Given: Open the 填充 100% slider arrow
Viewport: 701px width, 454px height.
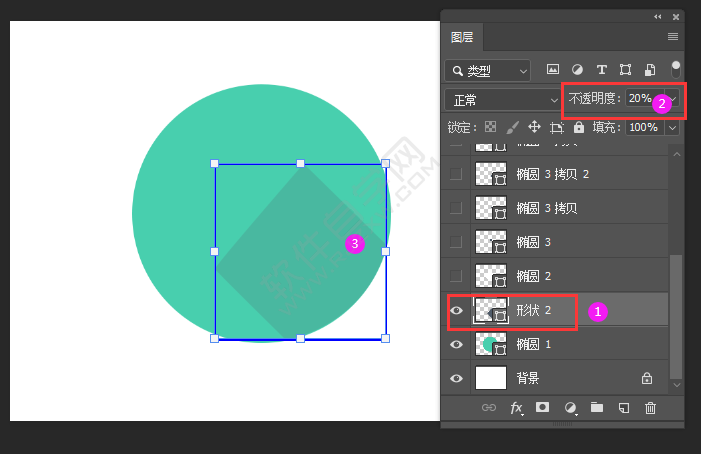Looking at the screenshot, I should (673, 128).
